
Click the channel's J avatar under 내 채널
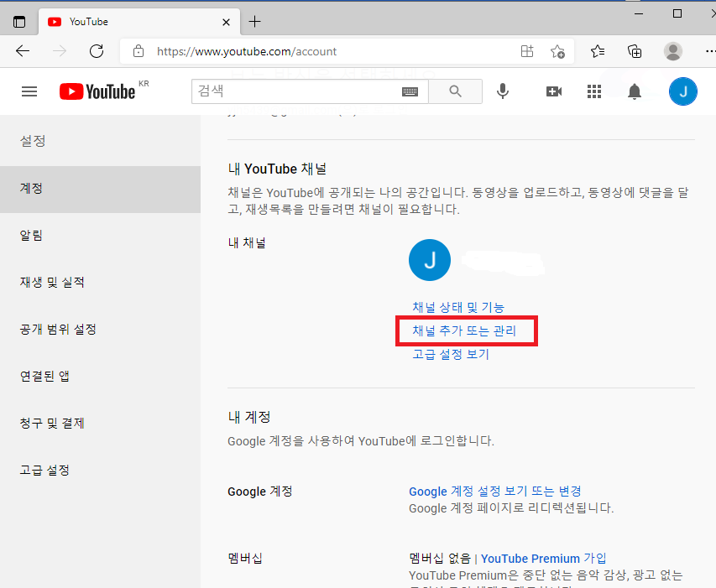tap(429, 260)
